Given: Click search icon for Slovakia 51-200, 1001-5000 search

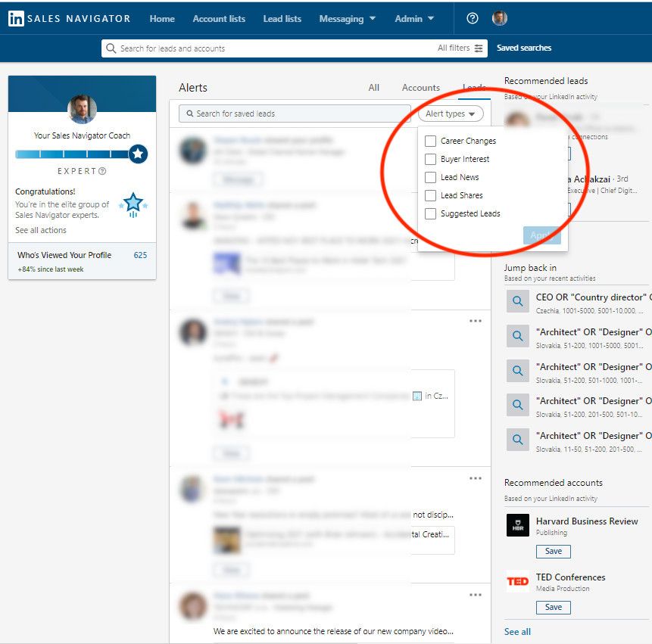Looking at the screenshot, I should coord(517,336).
